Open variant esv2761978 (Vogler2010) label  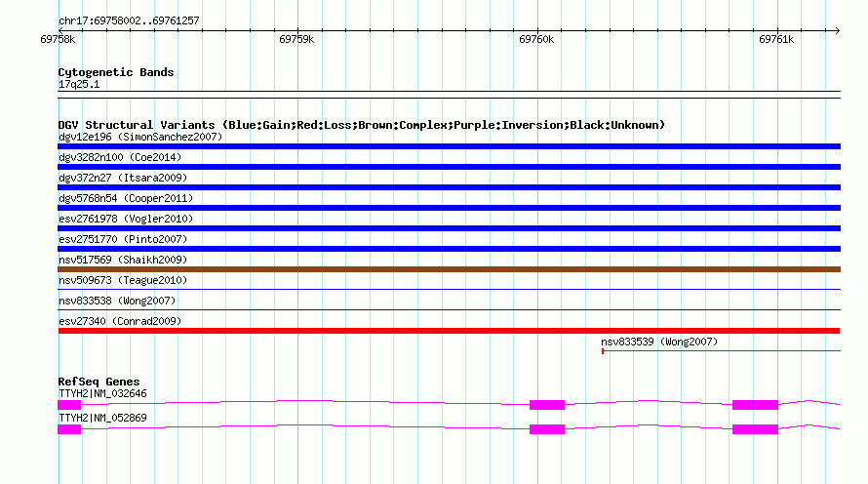126,219
